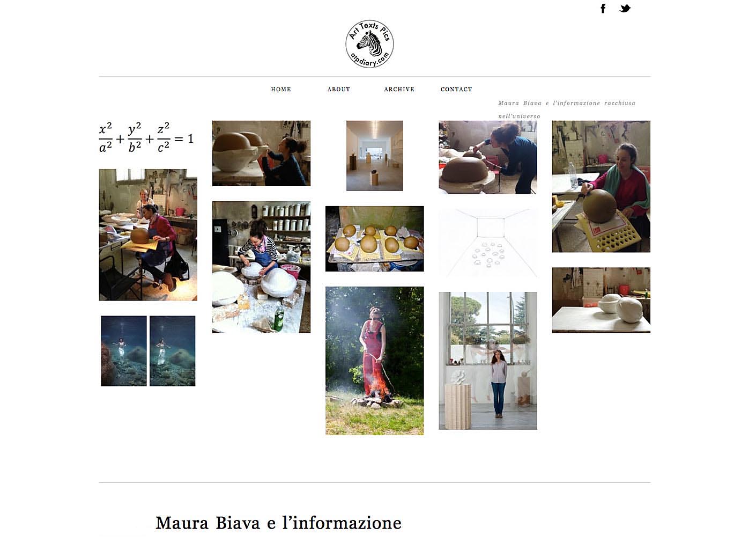Open the room perspective sketch drawing
The width and height of the screenshot is (756, 542).
488,243
